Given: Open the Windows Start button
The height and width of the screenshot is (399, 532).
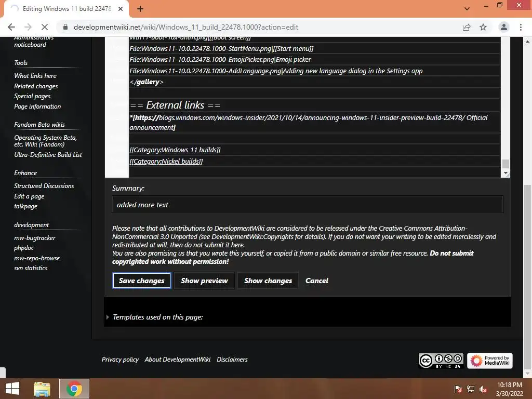Looking at the screenshot, I should pos(12,389).
